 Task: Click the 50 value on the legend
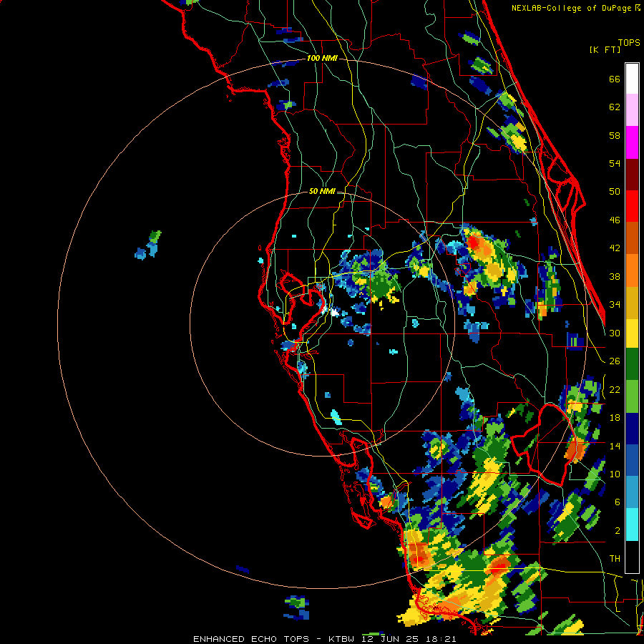[x=615, y=192]
